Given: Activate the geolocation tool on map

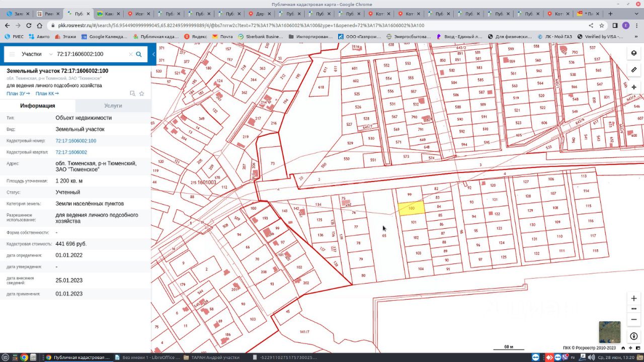Looking at the screenshot, I should click(634, 87).
